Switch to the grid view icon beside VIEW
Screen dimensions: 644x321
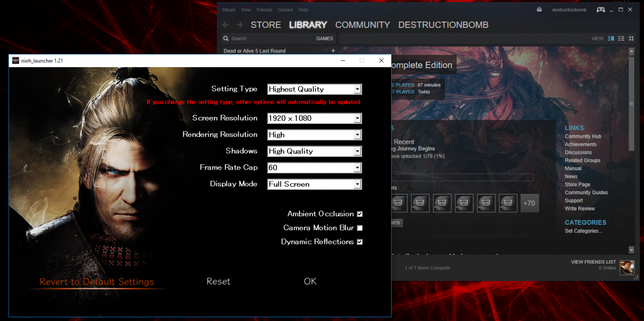(x=632, y=39)
